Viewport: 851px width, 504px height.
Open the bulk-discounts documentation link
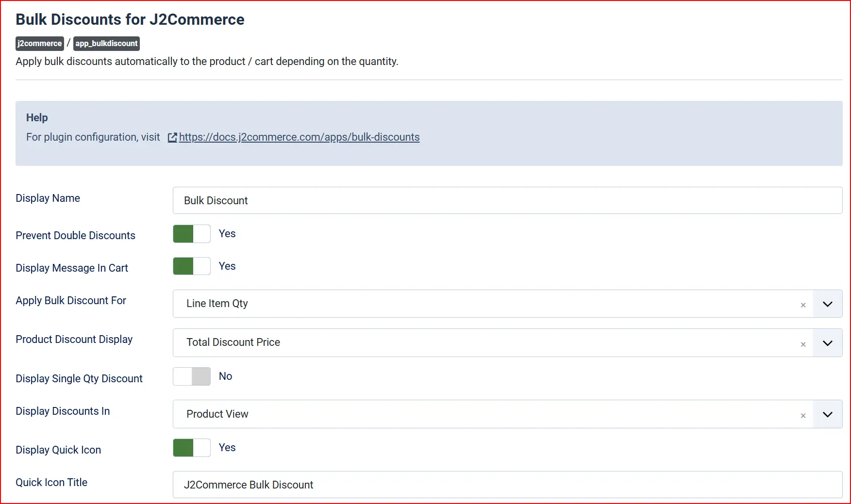[299, 137]
